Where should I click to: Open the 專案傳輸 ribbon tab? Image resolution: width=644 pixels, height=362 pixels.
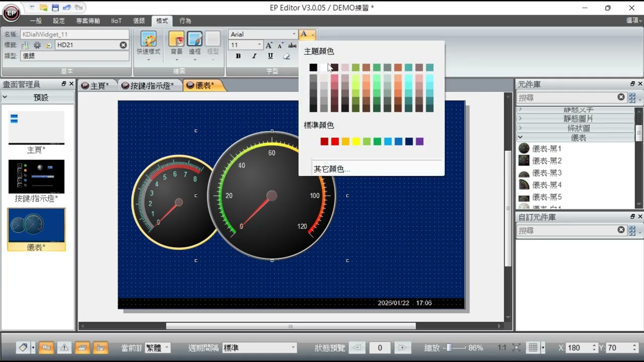pyautogui.click(x=88, y=21)
